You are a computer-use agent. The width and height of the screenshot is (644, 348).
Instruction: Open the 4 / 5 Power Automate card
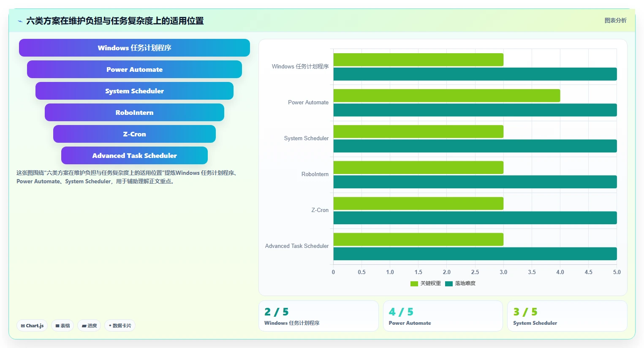pyautogui.click(x=443, y=316)
